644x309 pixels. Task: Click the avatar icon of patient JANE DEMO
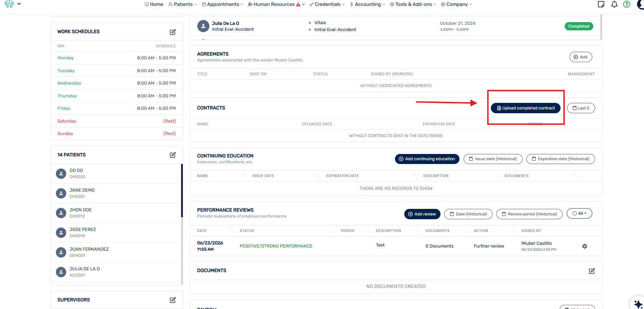pos(61,193)
